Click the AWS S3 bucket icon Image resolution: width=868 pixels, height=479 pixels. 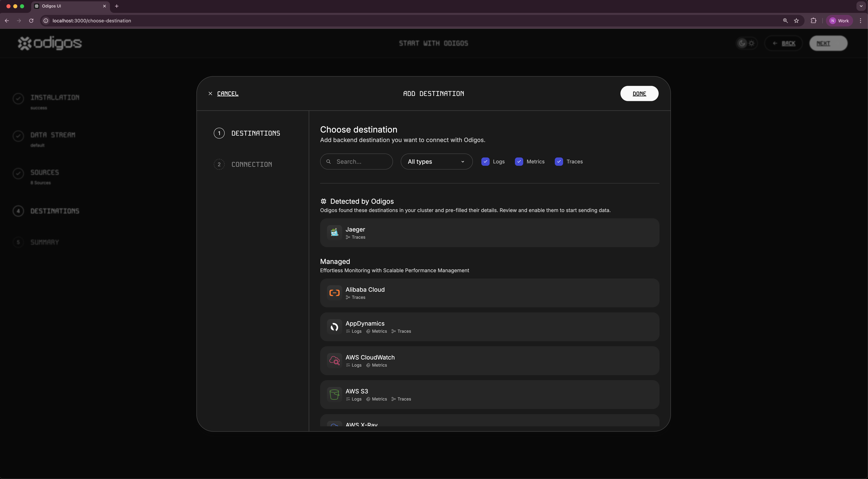[334, 395]
